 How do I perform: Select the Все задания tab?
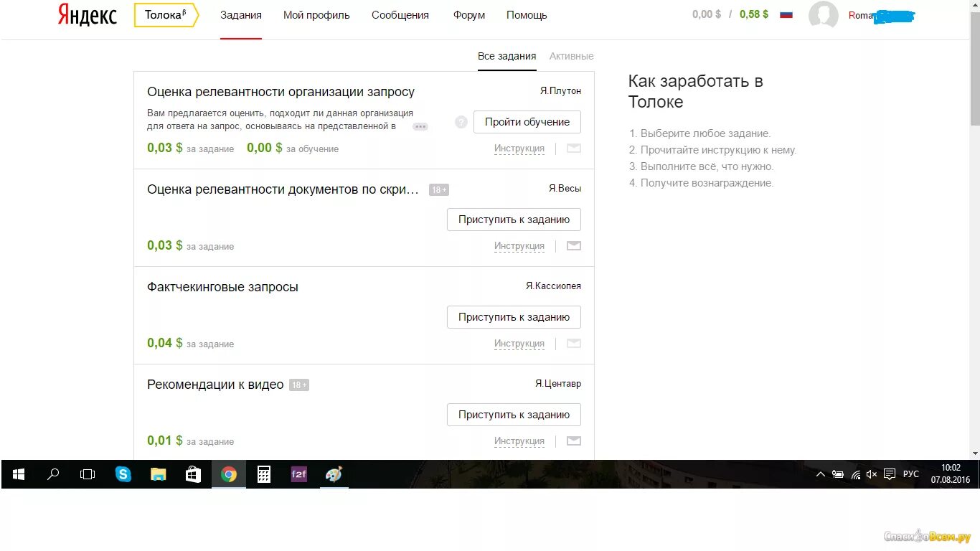tap(507, 56)
